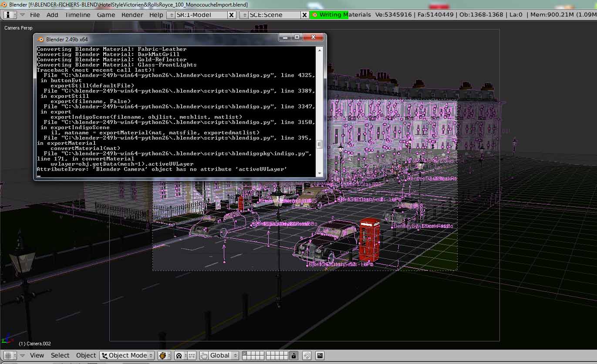Click the 'Traceback (most recent call last):' line

pyautogui.click(x=96, y=70)
